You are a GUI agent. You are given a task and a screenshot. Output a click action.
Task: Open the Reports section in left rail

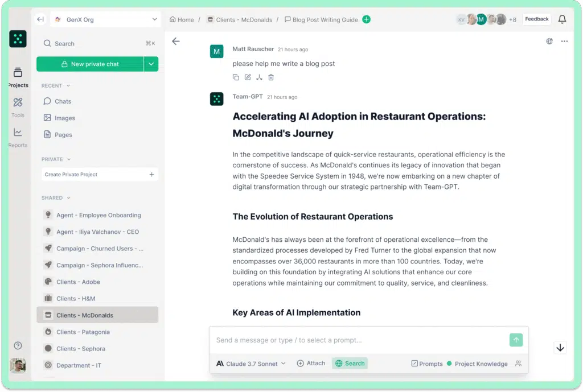point(18,138)
